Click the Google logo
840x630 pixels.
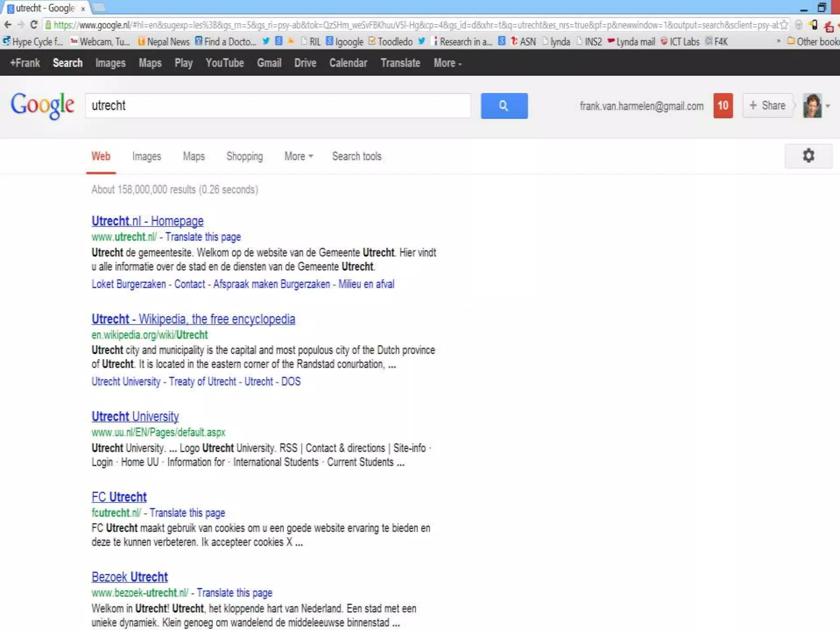tap(42, 105)
